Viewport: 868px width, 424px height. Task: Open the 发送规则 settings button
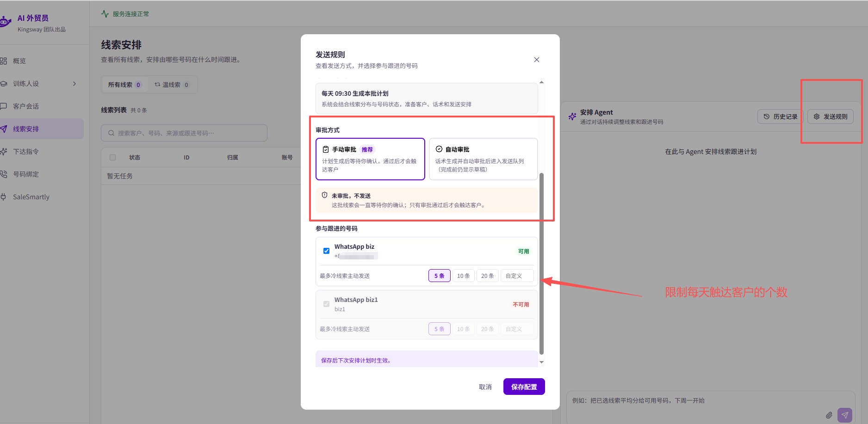[831, 117]
